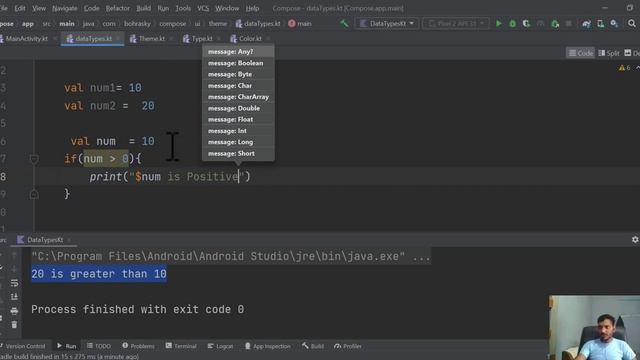
Task: Open the Build tool window
Action: 313,346
